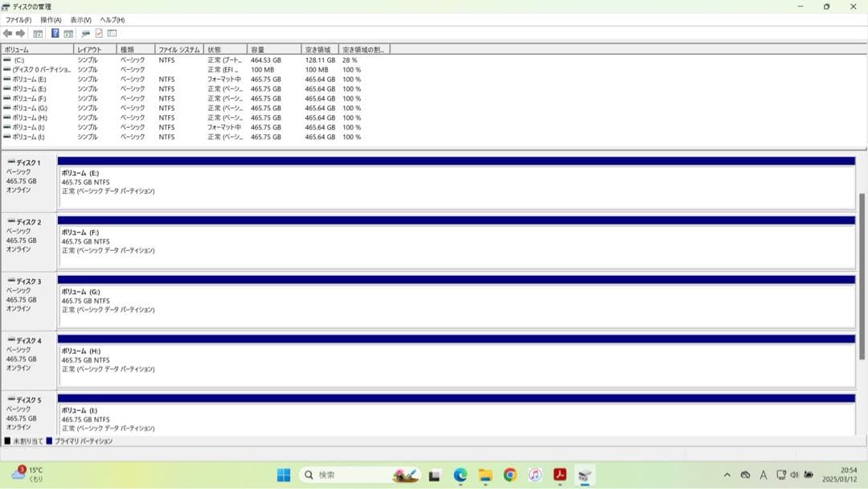Viewport: 868px width, 489px height.
Task: Open the 表示(V) menu
Action: click(80, 19)
